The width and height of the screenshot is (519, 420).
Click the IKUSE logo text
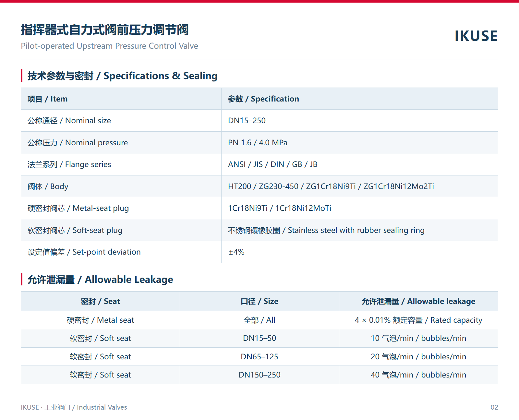point(476,36)
